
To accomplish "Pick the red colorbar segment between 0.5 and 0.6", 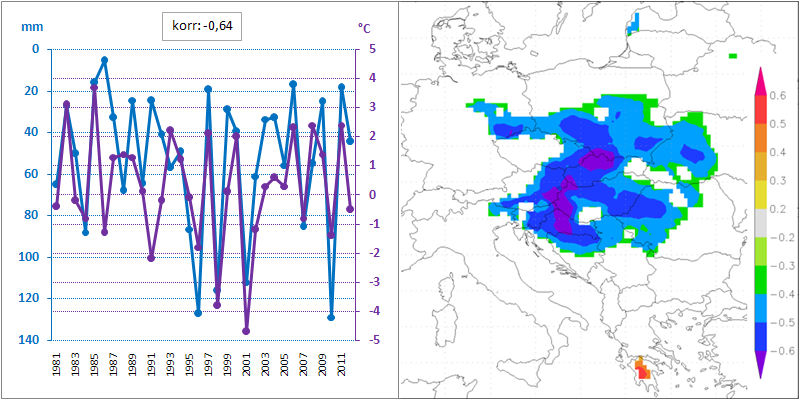I will coord(761,109).
